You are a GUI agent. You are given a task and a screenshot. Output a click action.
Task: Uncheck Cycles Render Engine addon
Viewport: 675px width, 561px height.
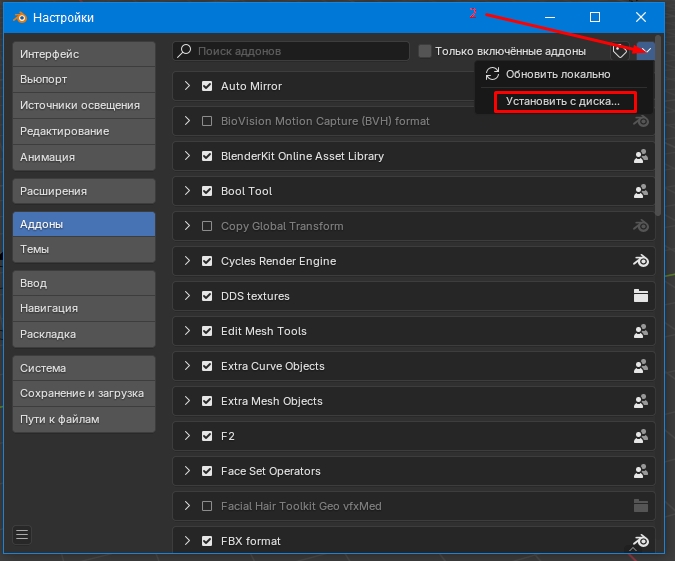point(207,261)
